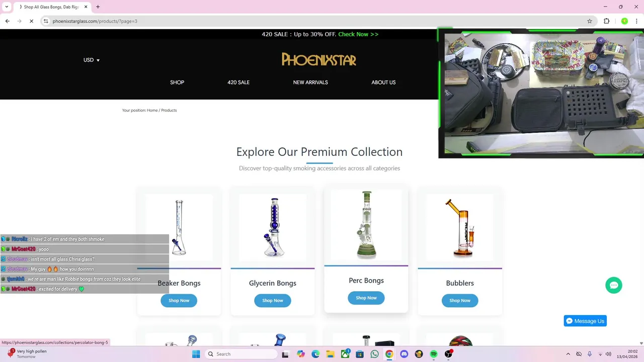Go back in browser history
This screenshot has height=362, width=644.
point(7,21)
